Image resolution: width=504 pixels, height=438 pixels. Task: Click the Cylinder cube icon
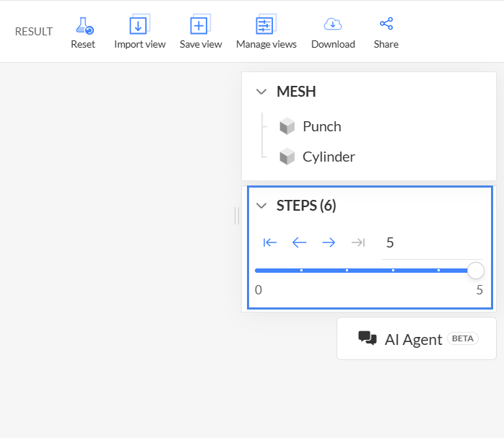click(287, 157)
